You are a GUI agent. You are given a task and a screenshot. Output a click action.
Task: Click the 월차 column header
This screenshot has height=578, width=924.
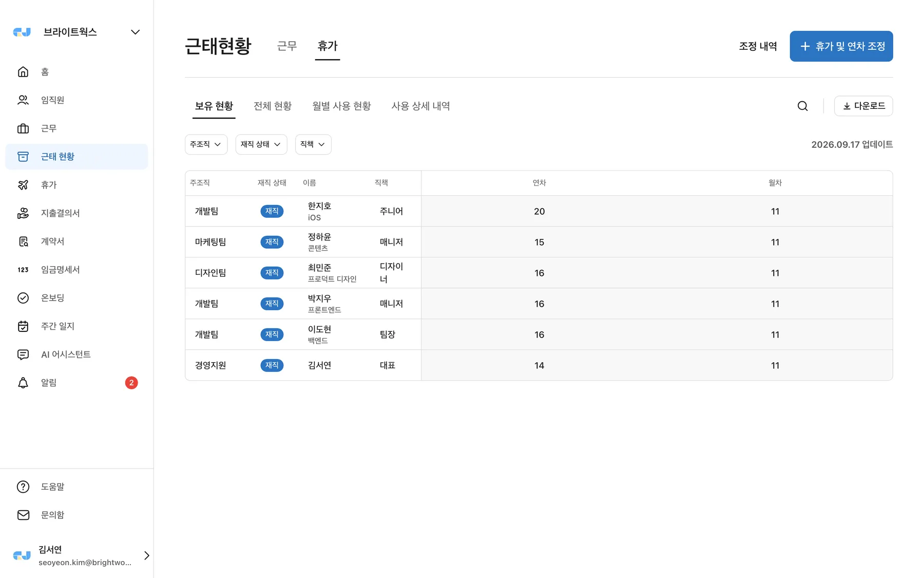[x=775, y=183]
